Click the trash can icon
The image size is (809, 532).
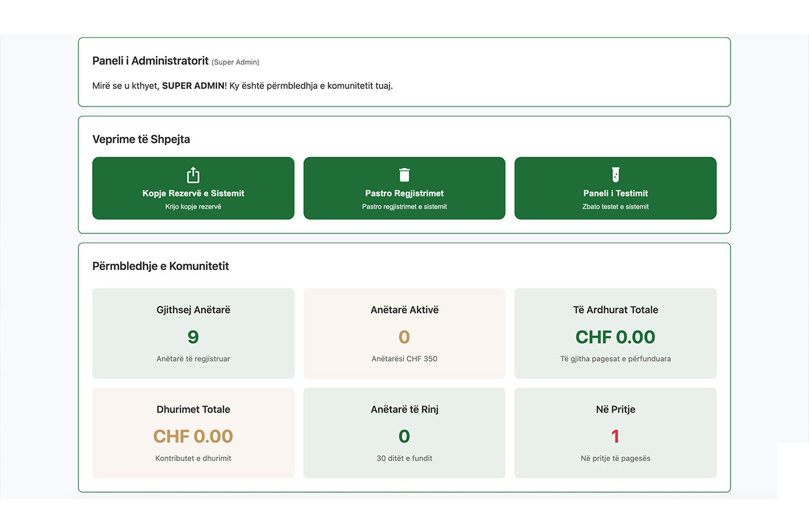pos(404,175)
